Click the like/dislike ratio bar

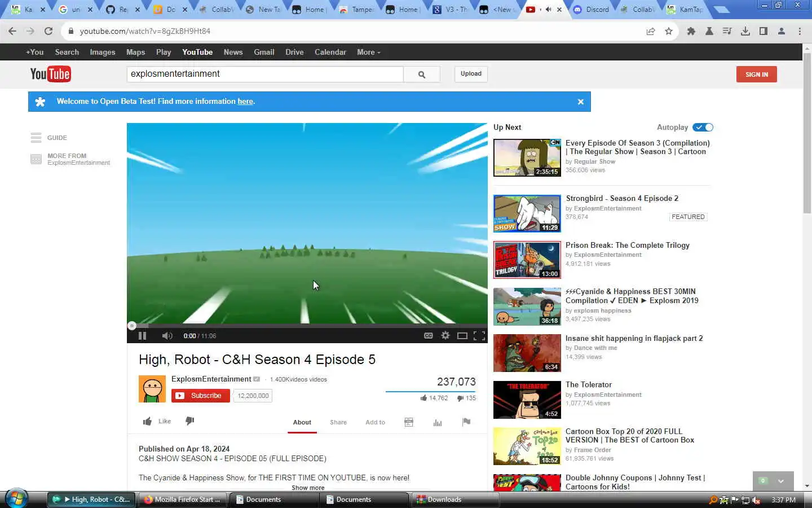tap(431, 391)
